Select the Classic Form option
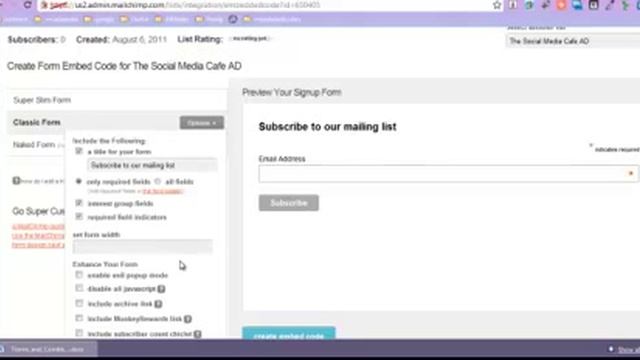 (x=37, y=122)
